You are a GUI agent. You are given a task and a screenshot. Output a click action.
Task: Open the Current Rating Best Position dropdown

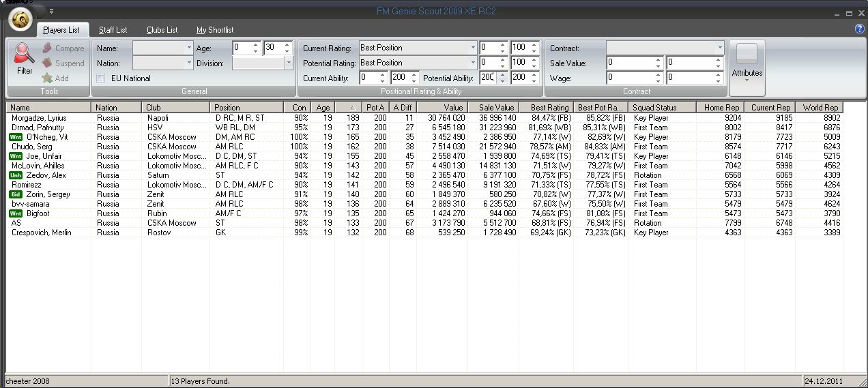pos(473,48)
